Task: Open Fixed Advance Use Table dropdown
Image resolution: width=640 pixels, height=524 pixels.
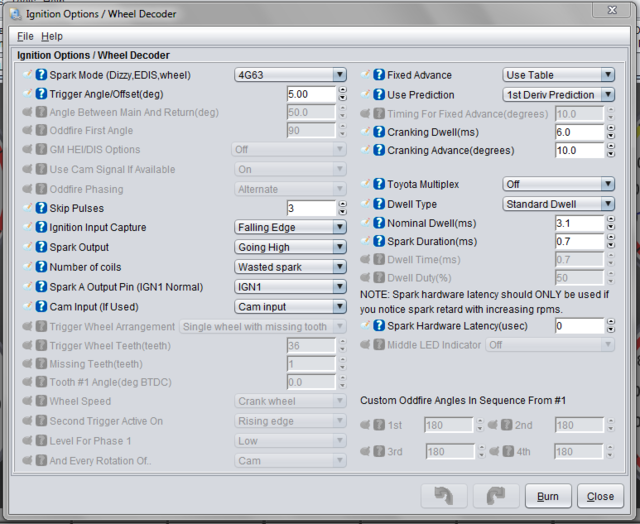Action: click(x=558, y=75)
